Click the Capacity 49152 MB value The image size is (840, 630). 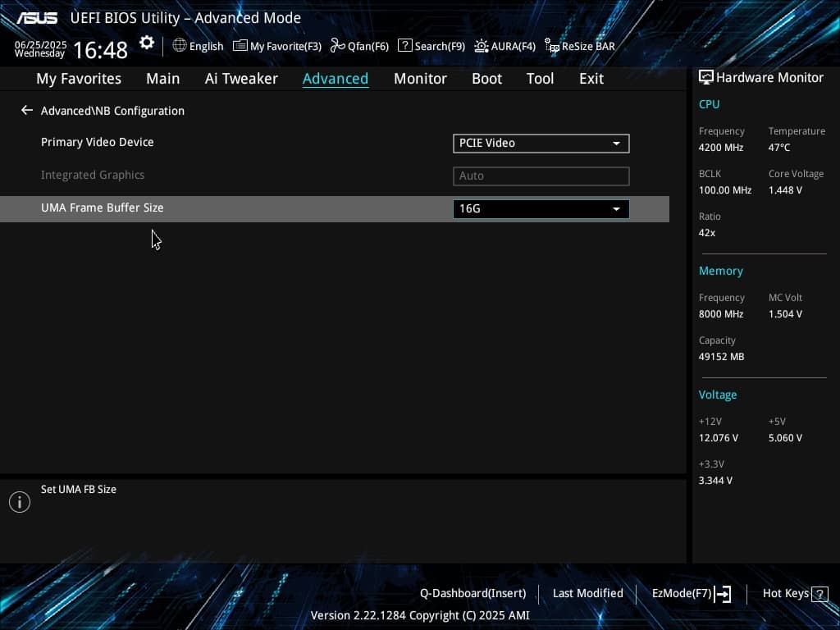pyautogui.click(x=721, y=357)
